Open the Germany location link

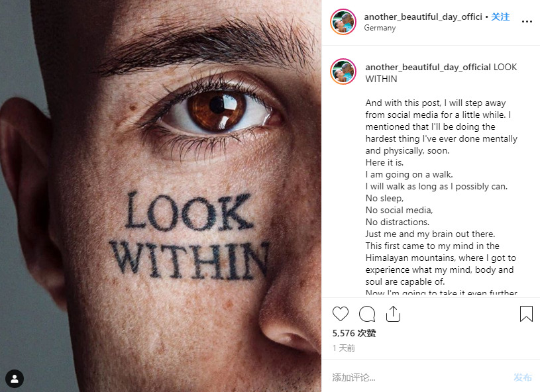pos(380,28)
